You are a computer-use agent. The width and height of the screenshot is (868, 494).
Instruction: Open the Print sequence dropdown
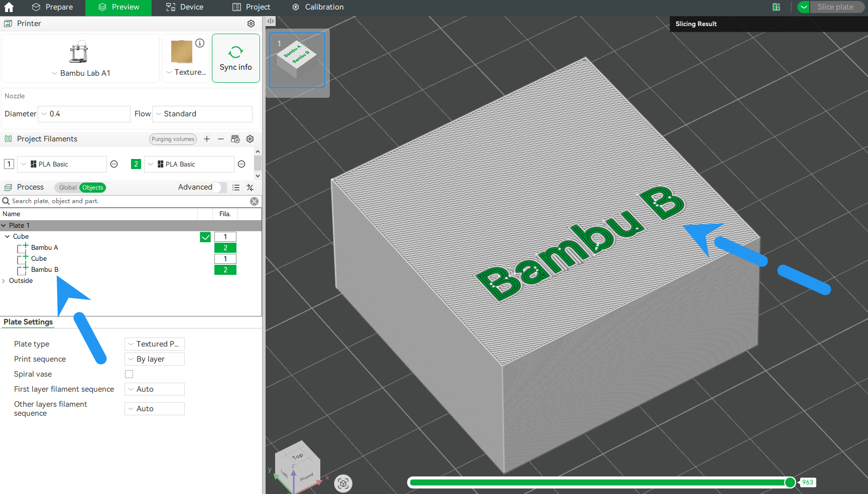[155, 359]
